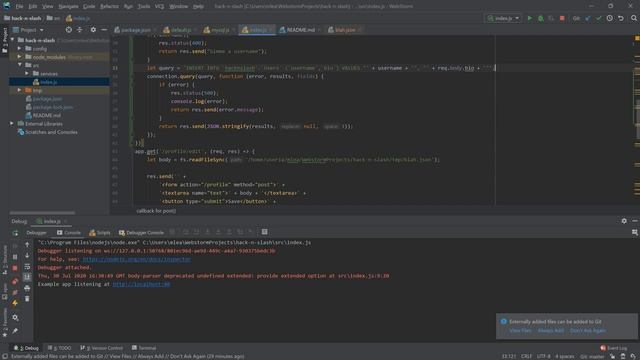Click Don't Ask Again in Git notification
Viewport: 640px width, 360px height.
click(588, 331)
